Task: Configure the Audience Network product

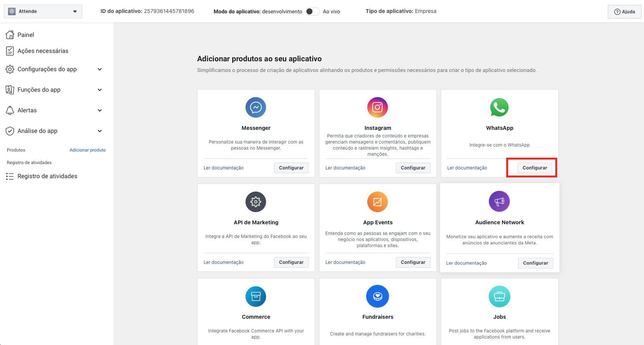Action: click(x=536, y=263)
